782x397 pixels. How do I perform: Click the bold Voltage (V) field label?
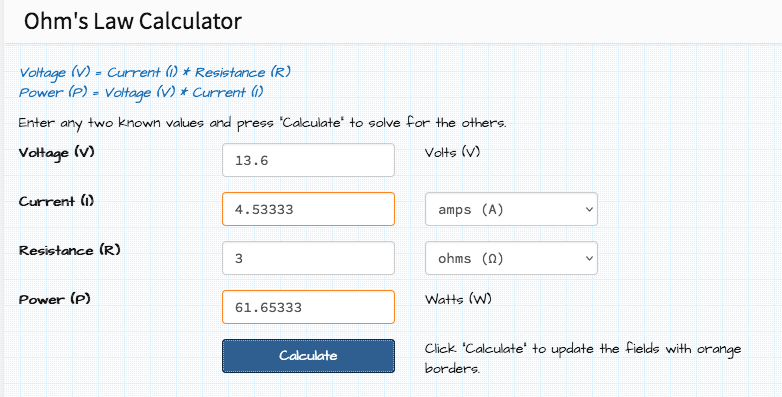click(x=56, y=153)
